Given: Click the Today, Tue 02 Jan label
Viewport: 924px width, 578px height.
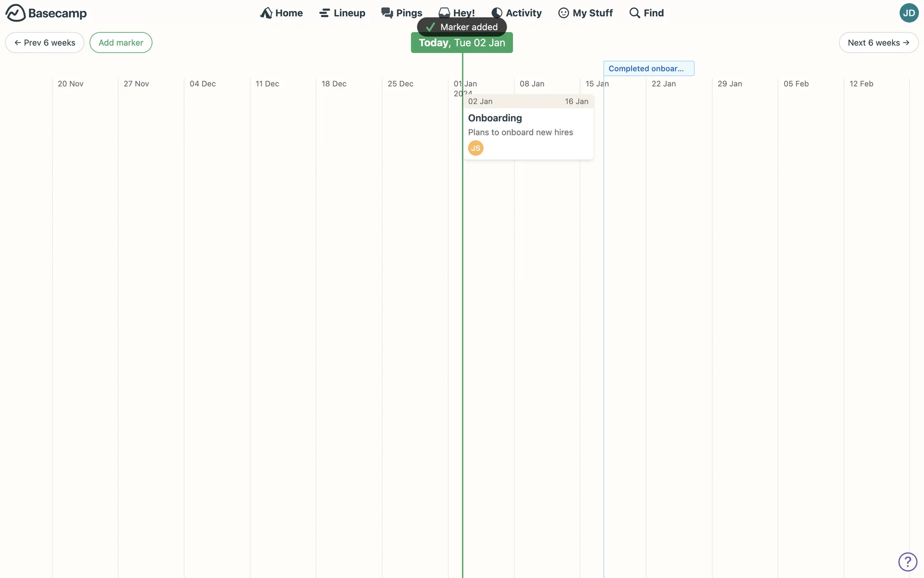Looking at the screenshot, I should click(x=462, y=43).
